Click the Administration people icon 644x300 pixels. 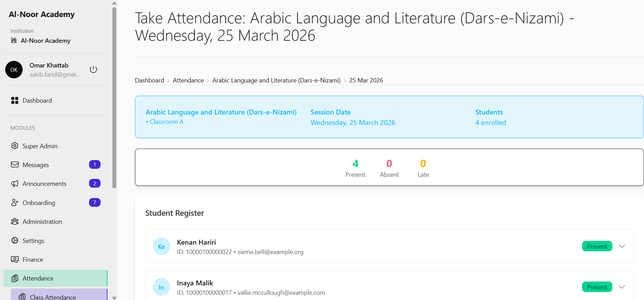15,221
